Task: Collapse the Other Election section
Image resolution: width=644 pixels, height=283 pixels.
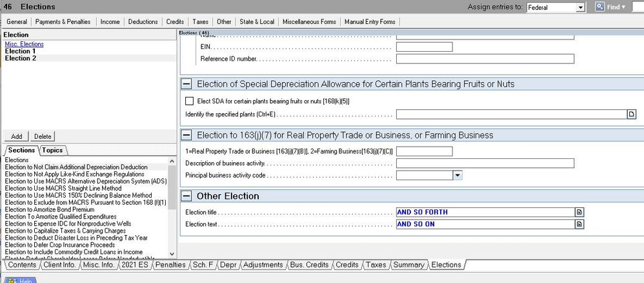Action: (186, 196)
